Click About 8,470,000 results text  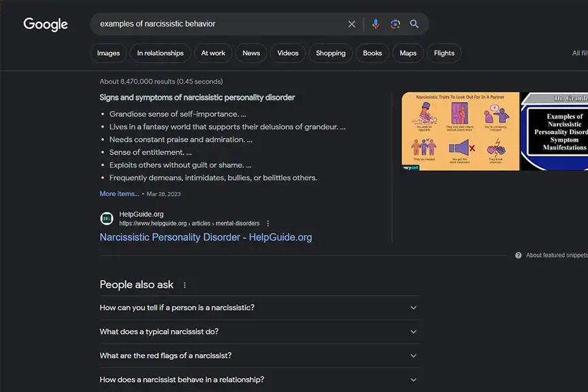[161, 82]
